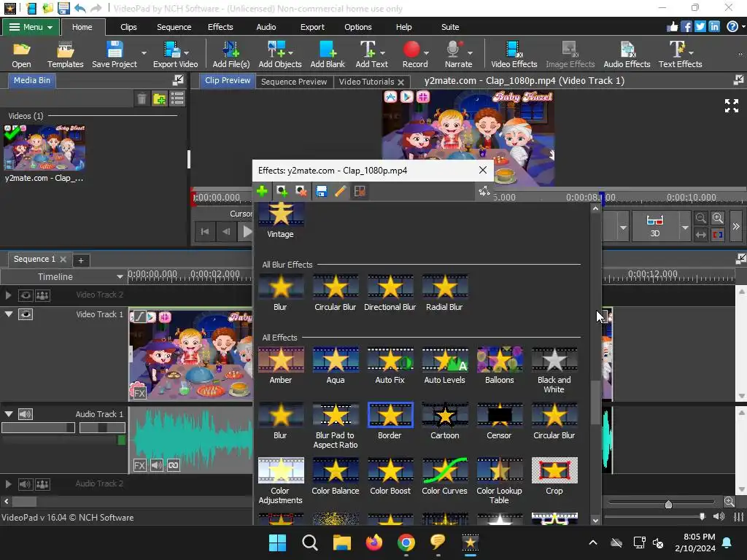The width and height of the screenshot is (747, 560).
Task: Select the Radial Blur effect
Action: (444, 292)
